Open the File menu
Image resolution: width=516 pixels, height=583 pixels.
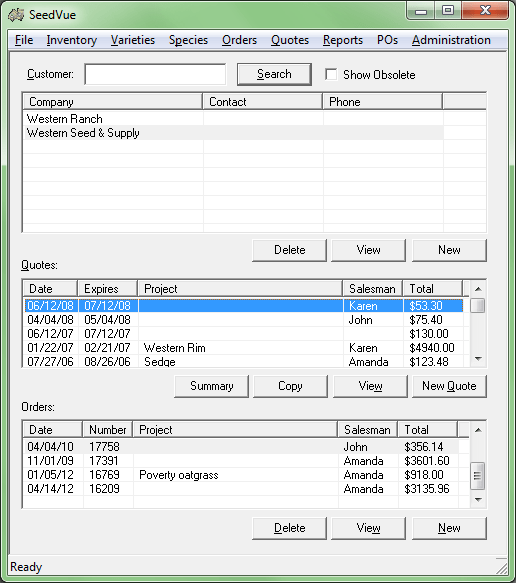(24, 40)
